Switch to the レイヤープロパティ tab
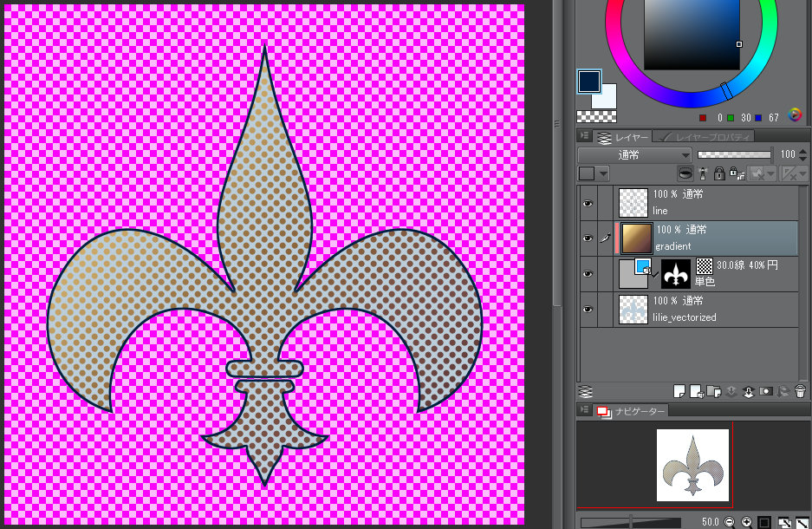This screenshot has height=529, width=812. pos(704,137)
